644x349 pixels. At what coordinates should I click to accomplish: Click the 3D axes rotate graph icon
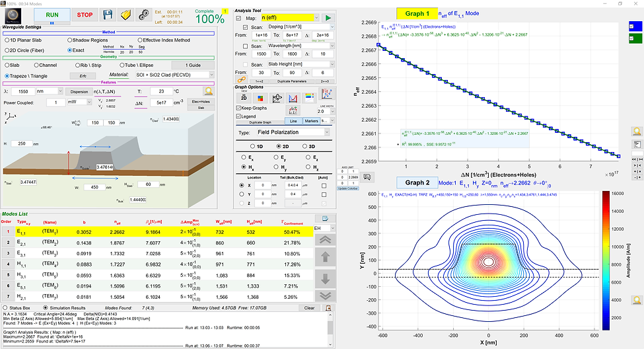276,98
